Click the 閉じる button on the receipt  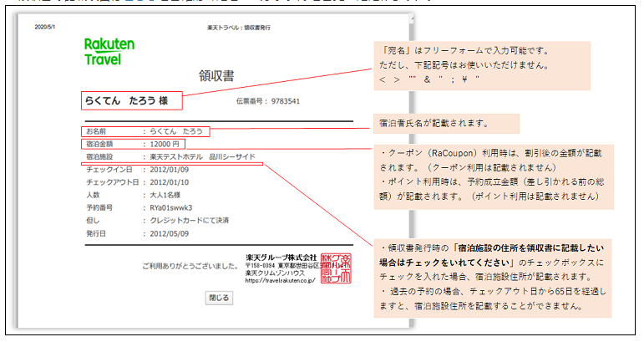[x=219, y=298]
